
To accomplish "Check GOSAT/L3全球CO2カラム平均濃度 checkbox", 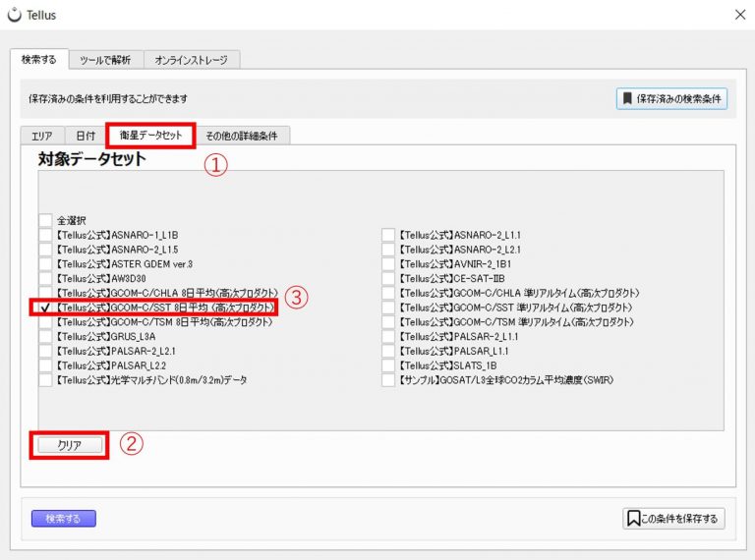I will pos(388,379).
